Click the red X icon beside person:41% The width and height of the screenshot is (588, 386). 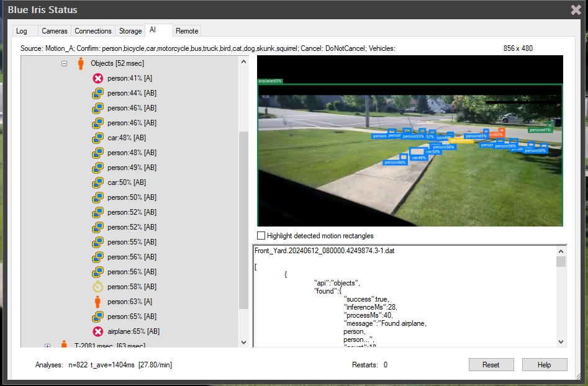[x=98, y=78]
